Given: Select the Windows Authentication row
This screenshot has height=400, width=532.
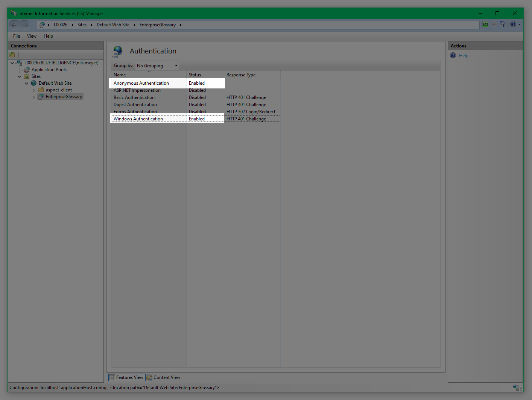Looking at the screenshot, I should pos(138,119).
